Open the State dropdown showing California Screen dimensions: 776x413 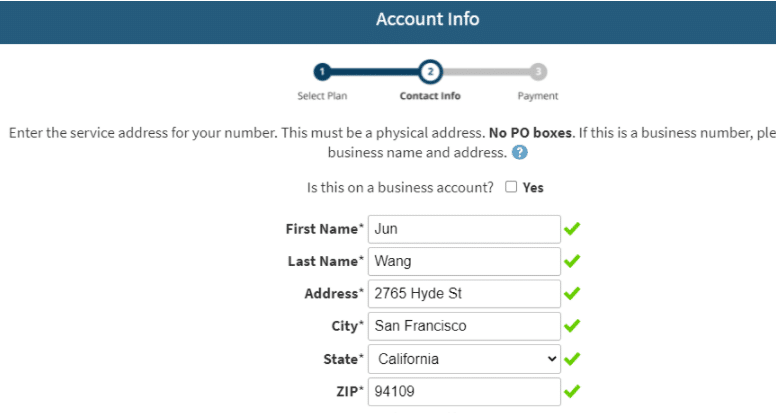(x=464, y=358)
